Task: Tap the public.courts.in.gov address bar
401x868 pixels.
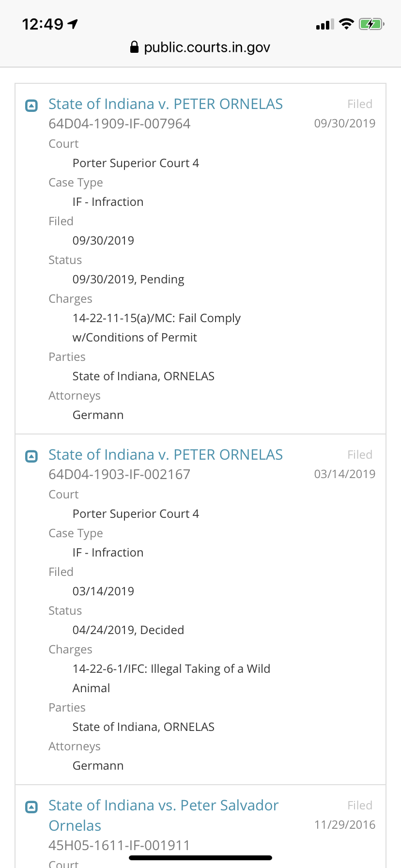Action: [x=206, y=47]
